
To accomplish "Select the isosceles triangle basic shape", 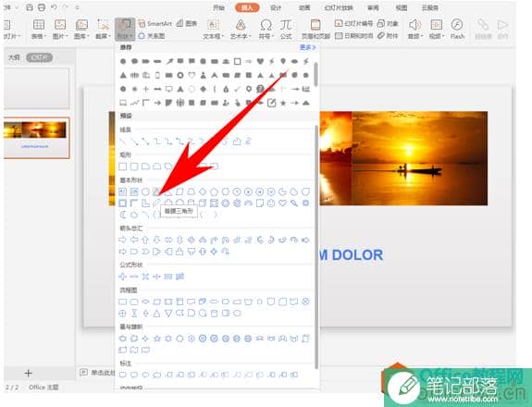I will 156,192.
